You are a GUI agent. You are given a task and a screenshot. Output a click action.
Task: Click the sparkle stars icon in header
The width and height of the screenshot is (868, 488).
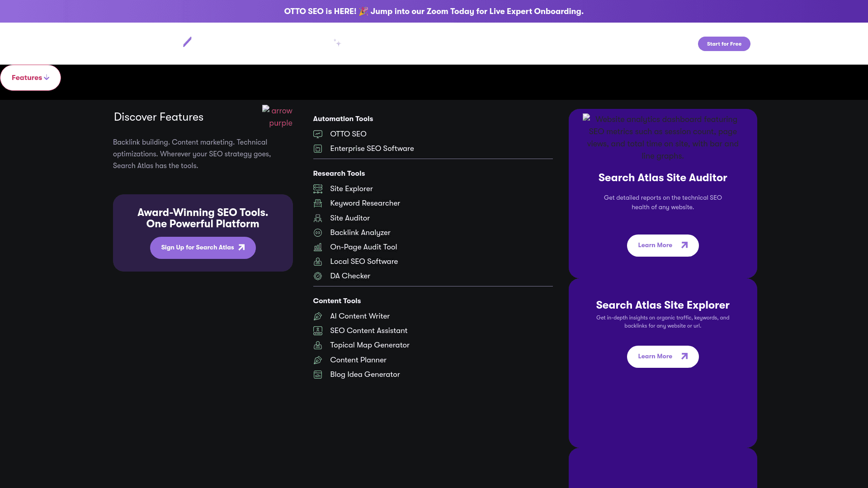337,42
